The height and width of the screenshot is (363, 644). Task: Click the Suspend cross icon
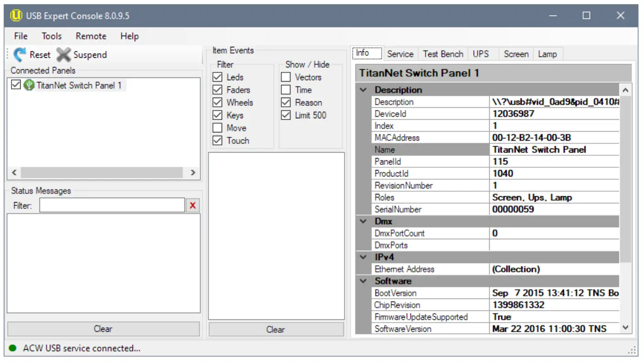64,55
